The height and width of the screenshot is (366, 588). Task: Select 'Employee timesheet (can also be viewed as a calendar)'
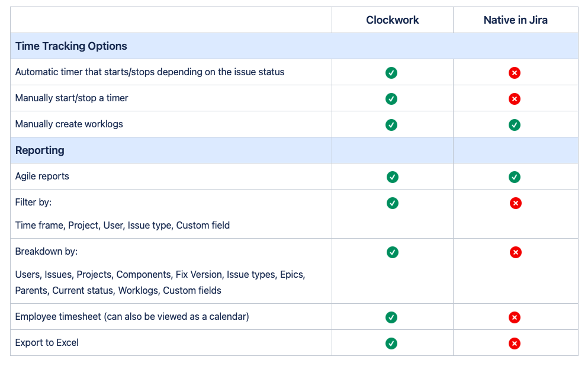tap(132, 316)
